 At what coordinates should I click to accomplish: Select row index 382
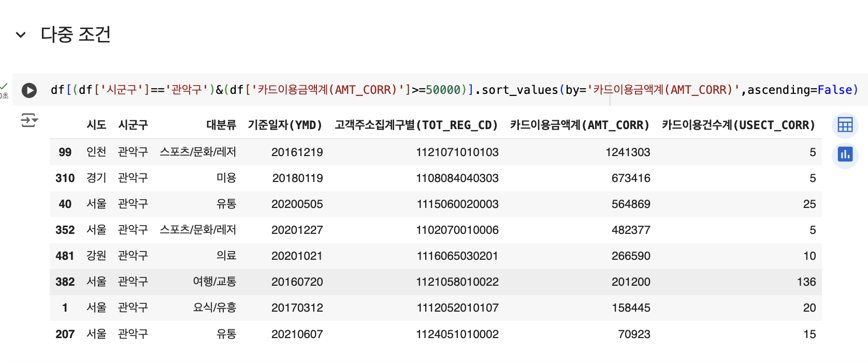point(65,282)
